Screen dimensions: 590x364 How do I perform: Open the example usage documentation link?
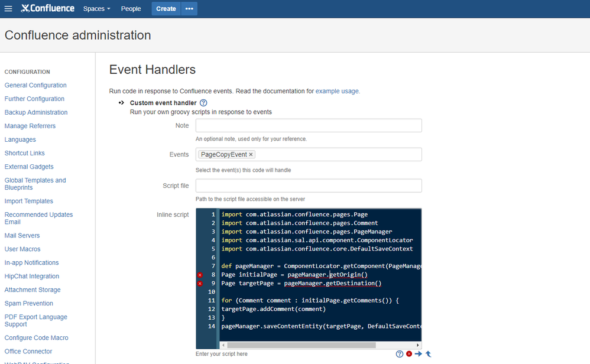click(x=337, y=91)
